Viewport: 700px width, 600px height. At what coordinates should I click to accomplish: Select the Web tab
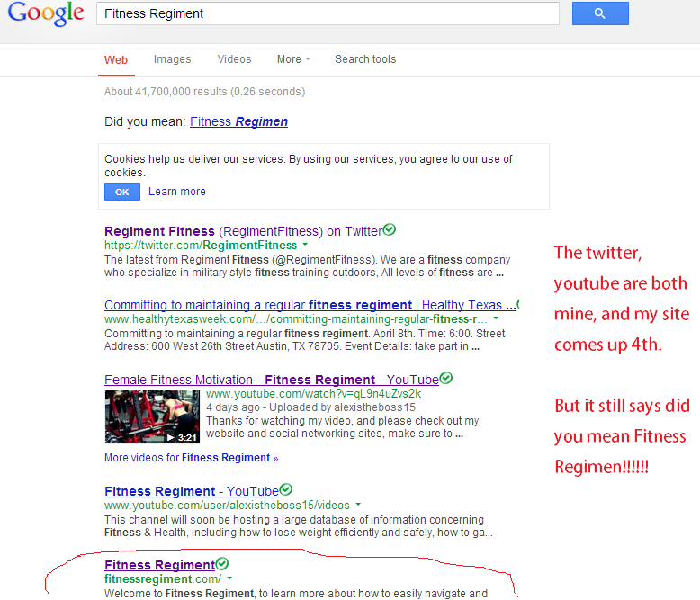(116, 60)
